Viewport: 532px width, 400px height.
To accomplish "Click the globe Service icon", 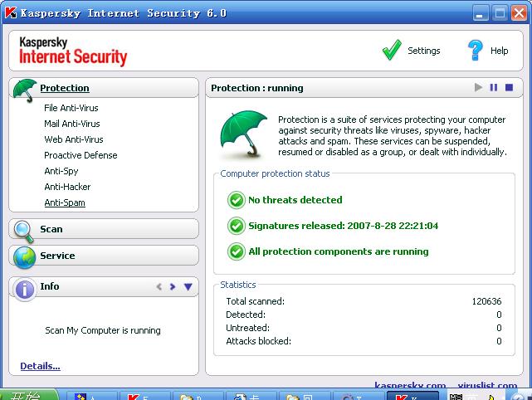I will [24, 257].
